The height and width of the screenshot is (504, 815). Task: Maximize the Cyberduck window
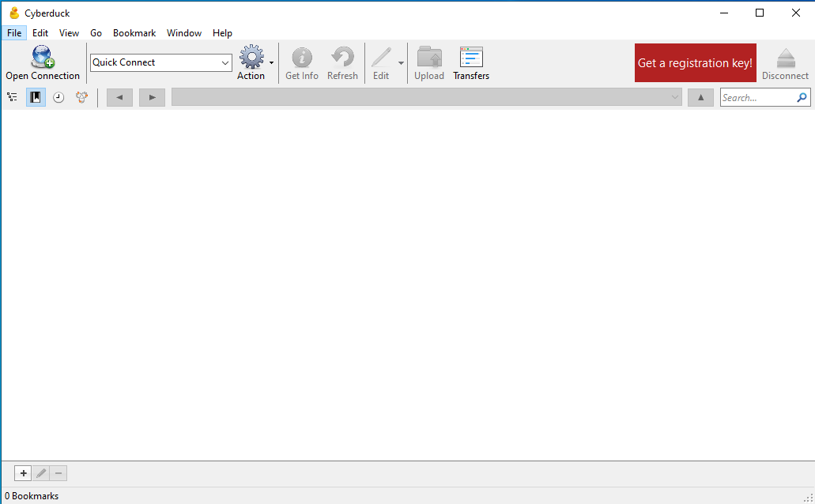(x=760, y=13)
